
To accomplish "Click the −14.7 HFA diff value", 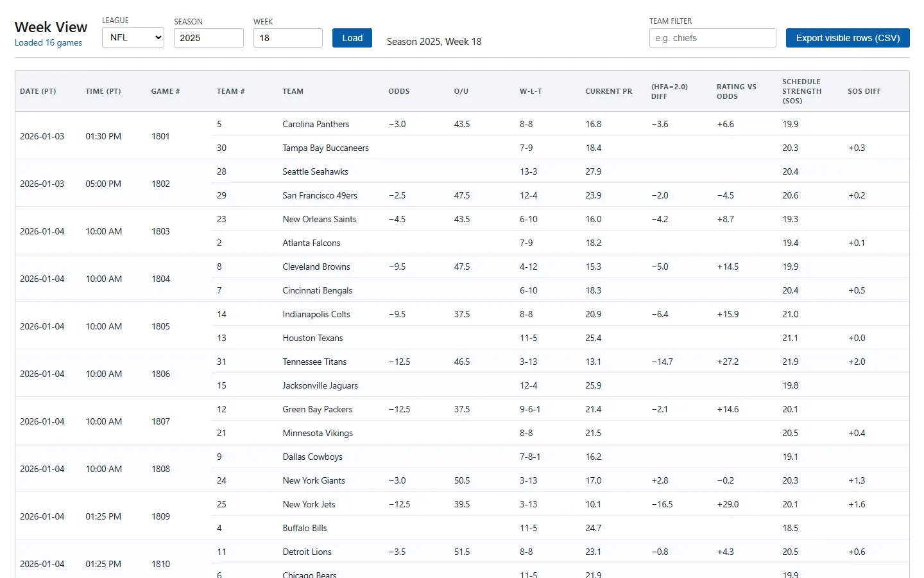I will tap(662, 362).
